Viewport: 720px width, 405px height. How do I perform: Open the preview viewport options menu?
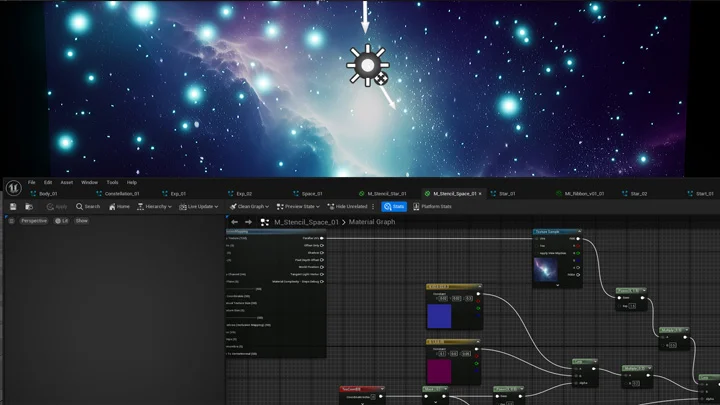[x=11, y=221]
